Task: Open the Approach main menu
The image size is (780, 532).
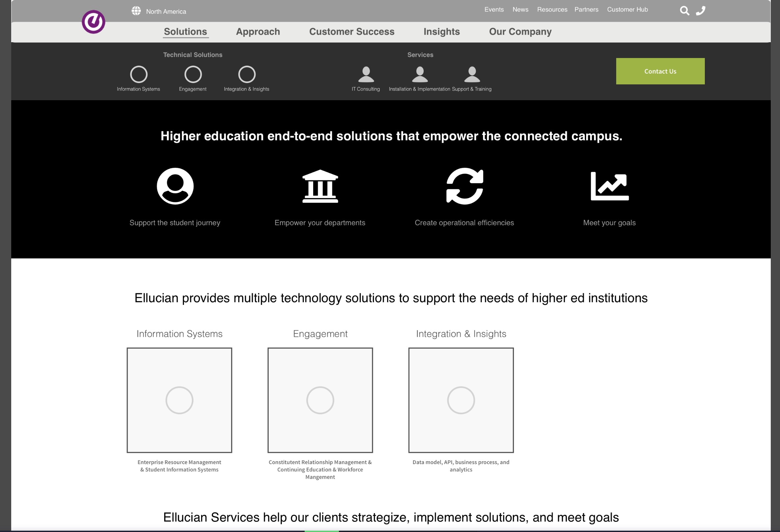Action: (258, 32)
